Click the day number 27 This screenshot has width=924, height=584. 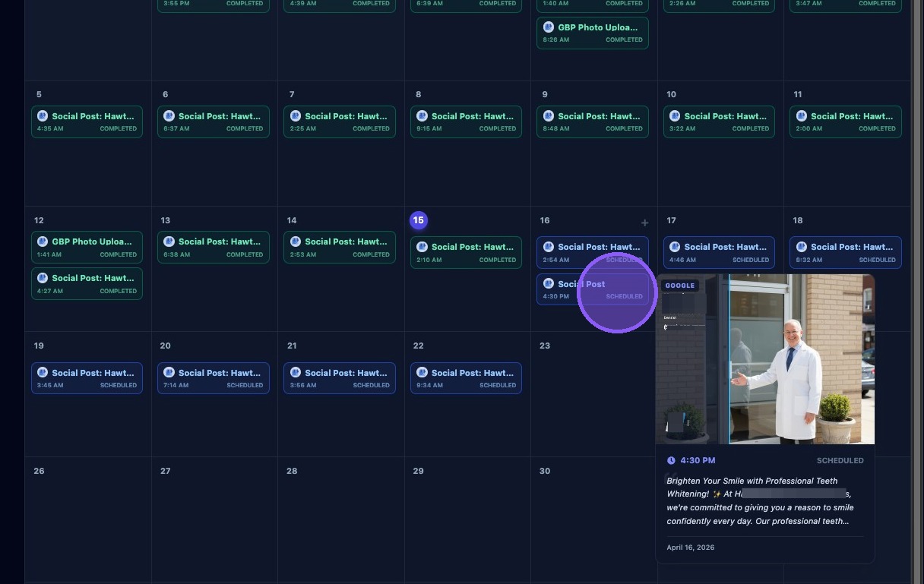tap(165, 471)
